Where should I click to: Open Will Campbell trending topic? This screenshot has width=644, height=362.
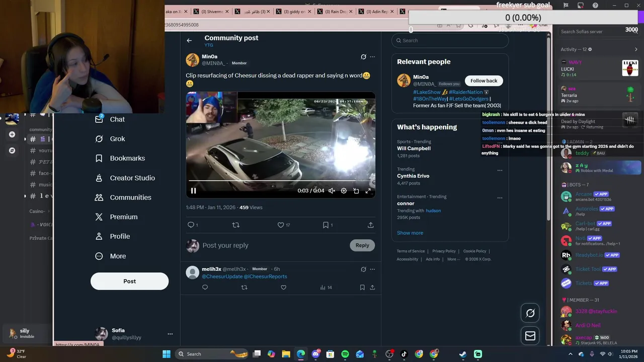[414, 148]
